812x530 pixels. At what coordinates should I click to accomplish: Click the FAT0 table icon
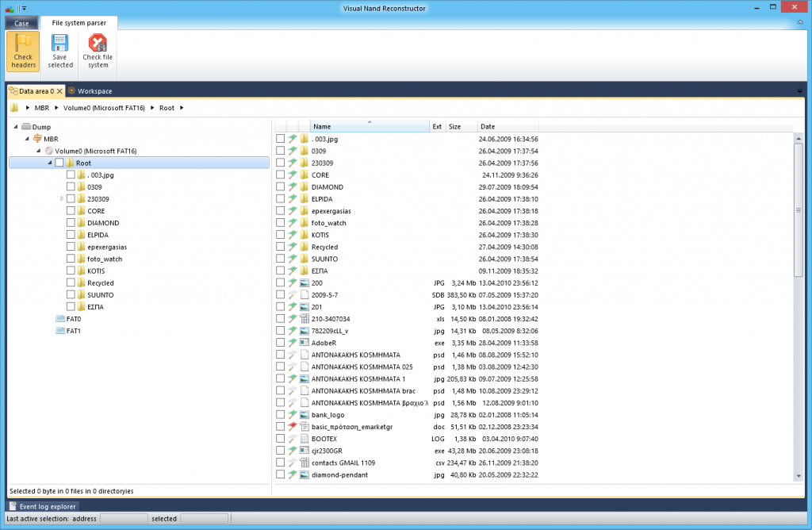tap(60, 319)
